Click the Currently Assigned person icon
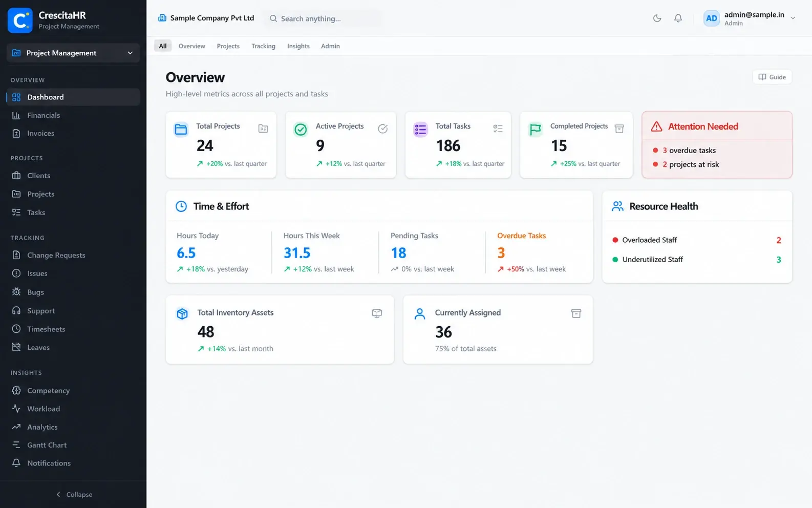 (420, 314)
